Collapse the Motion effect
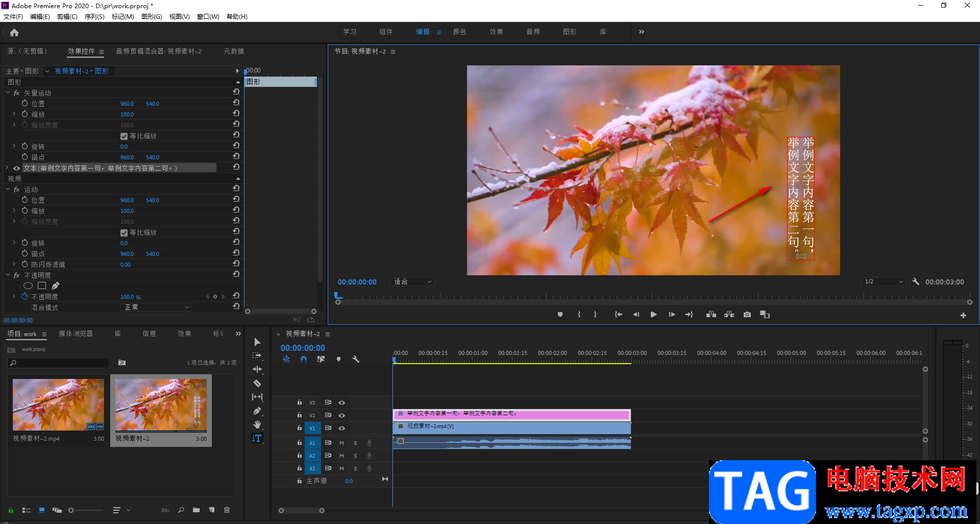Image resolution: width=980 pixels, height=524 pixels. point(8,189)
